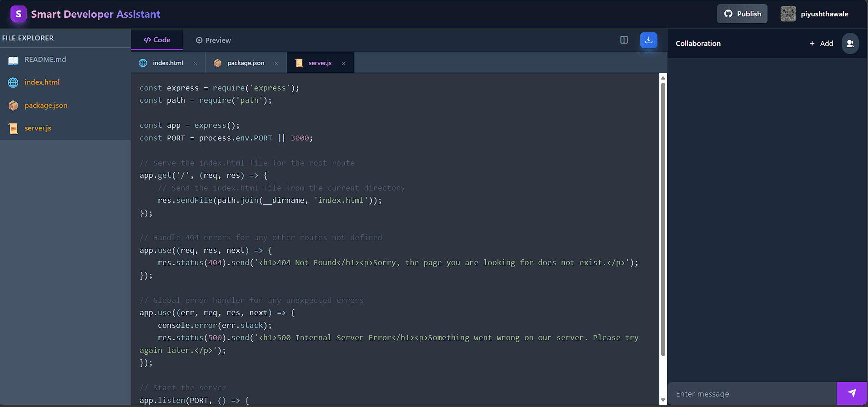
Task: Close the index.html editor tab
Action: pyautogui.click(x=195, y=63)
